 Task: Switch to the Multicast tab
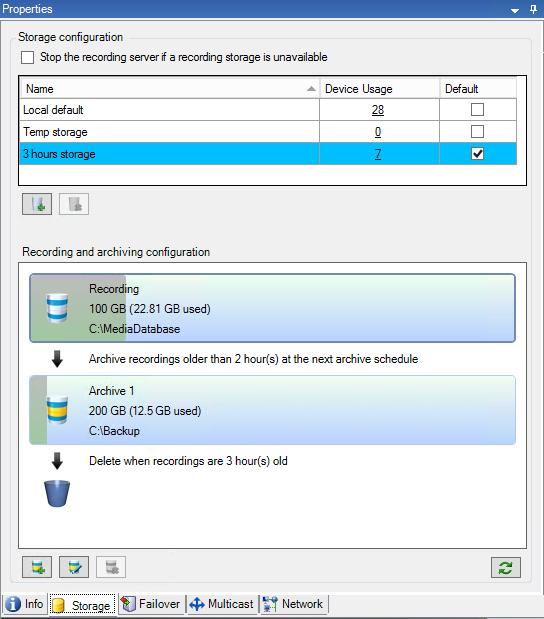click(221, 604)
